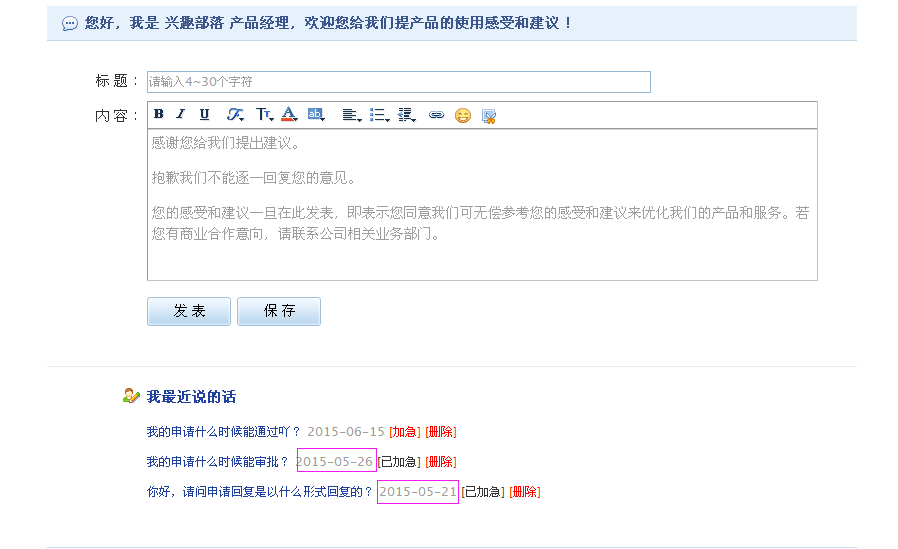Open the paragraph alignment dropdown
The image size is (898, 549).
point(352,115)
